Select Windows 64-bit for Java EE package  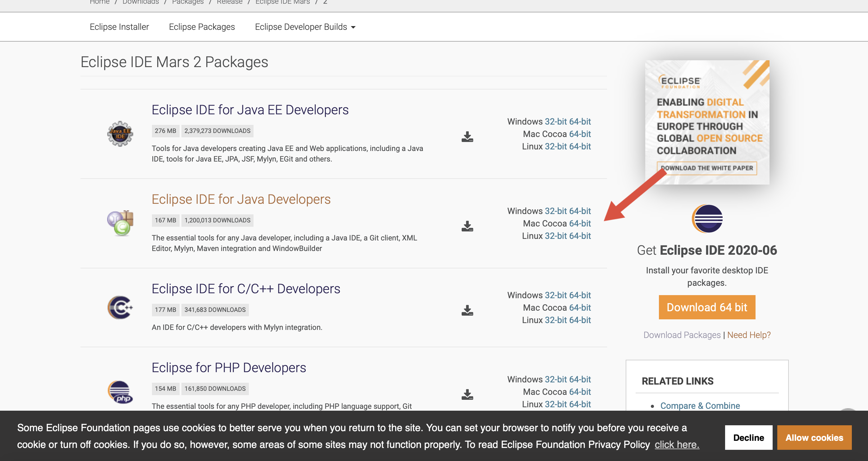tap(580, 121)
